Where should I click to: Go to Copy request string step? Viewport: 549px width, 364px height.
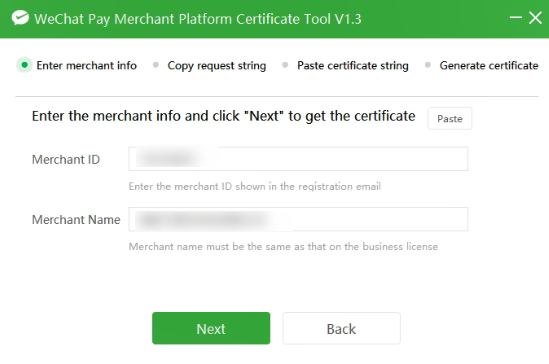(217, 66)
